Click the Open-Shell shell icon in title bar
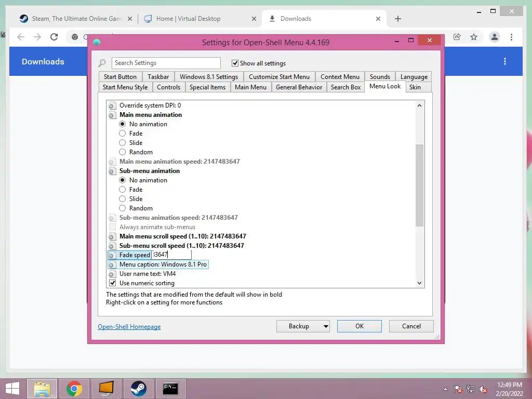Screen dimensions: 532x399 point(97,42)
